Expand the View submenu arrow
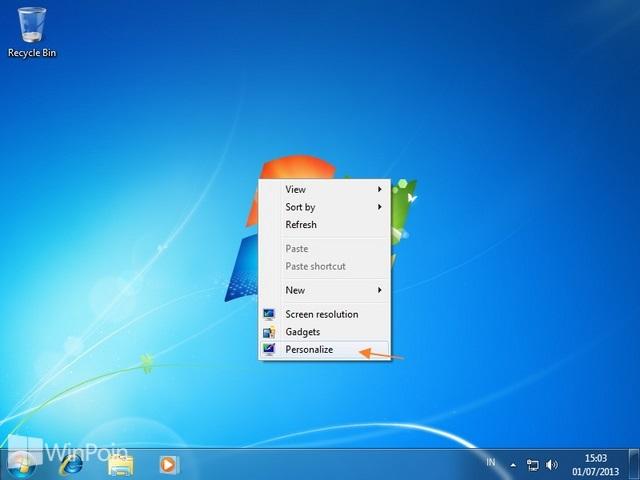 pyautogui.click(x=380, y=189)
